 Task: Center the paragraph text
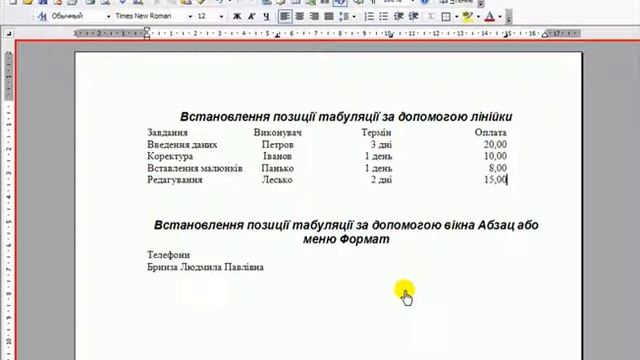point(300,16)
